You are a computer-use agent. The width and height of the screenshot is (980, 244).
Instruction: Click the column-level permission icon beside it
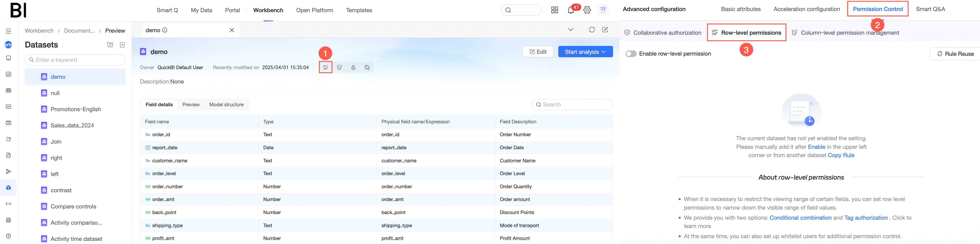[339, 67]
